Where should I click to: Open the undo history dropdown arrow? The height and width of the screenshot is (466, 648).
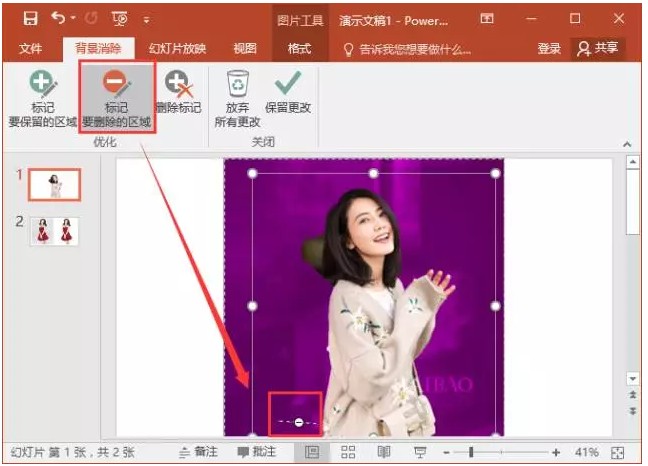[x=73, y=18]
